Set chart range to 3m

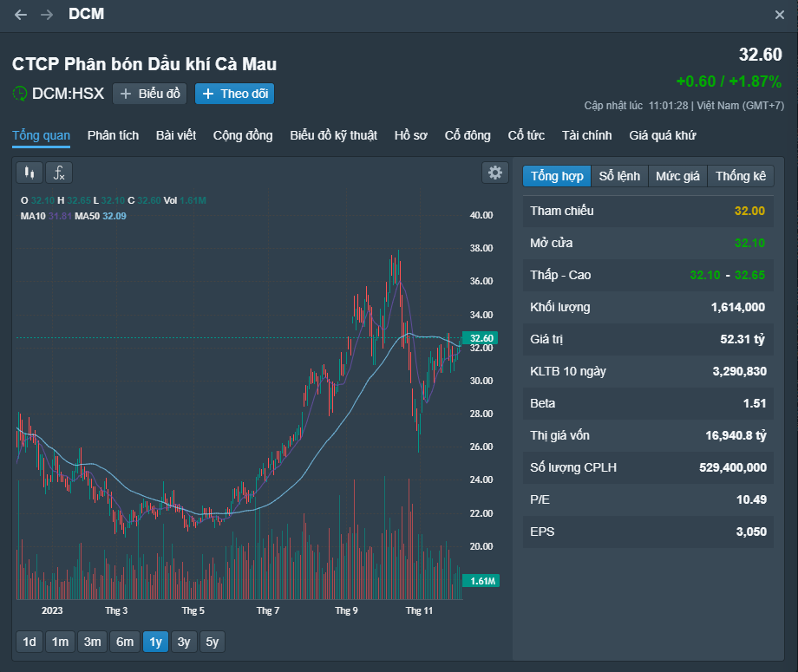point(92,642)
